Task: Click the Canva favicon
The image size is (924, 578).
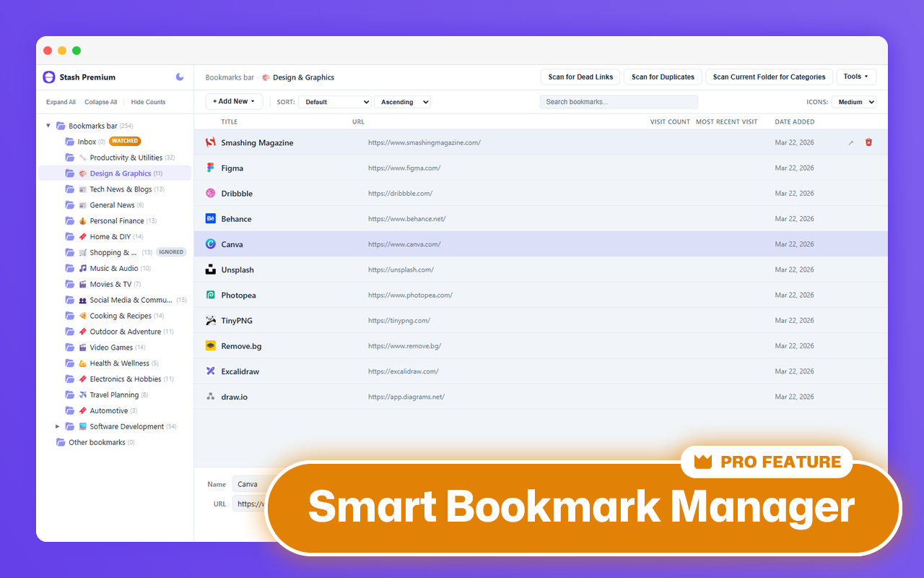Action: pyautogui.click(x=211, y=244)
